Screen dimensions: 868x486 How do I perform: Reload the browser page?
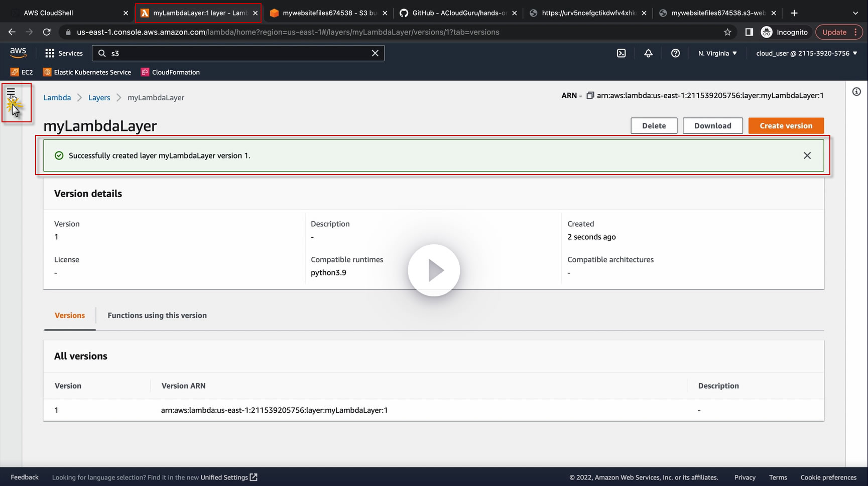(47, 32)
